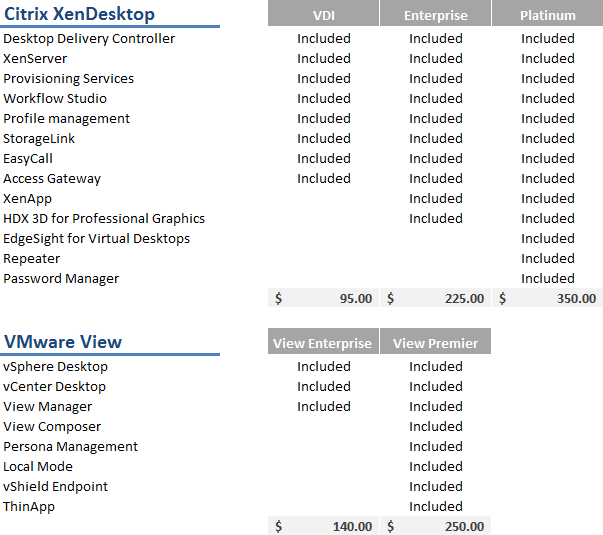This screenshot has width=603, height=535.
Task: Select the Repeater row label
Action: pos(32,258)
